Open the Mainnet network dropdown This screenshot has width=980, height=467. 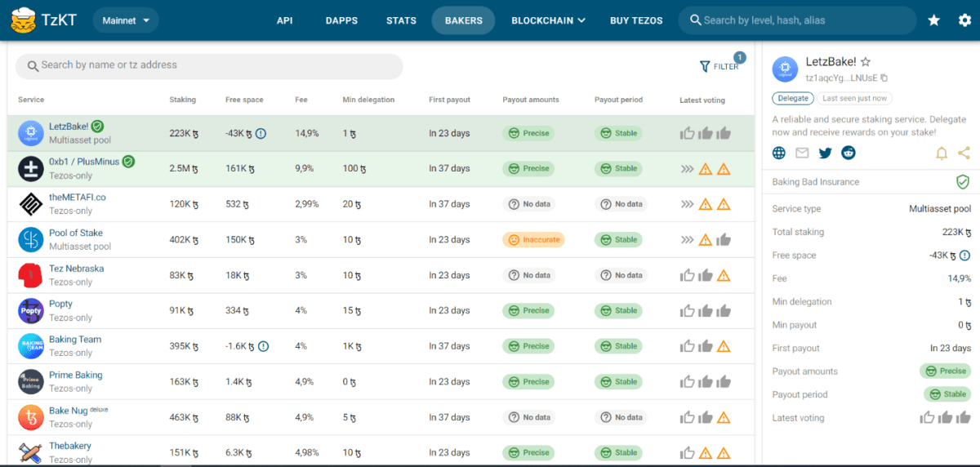coord(126,20)
